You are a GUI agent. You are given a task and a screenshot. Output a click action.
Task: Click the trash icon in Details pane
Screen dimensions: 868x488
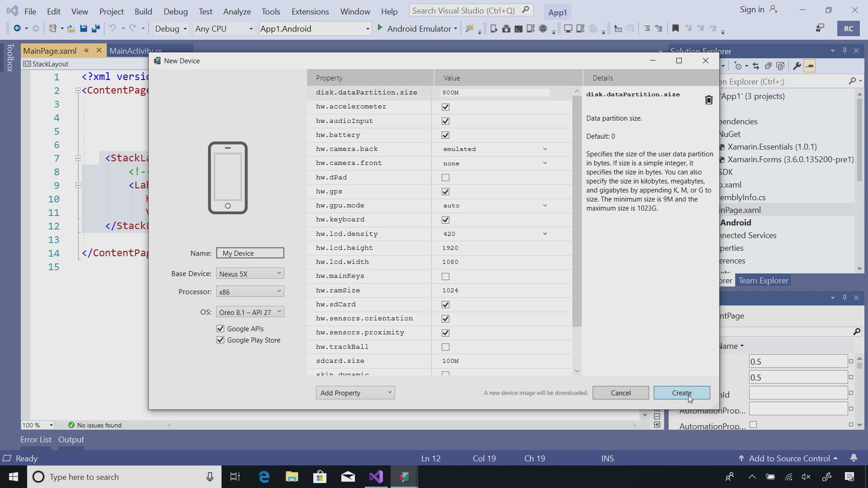pyautogui.click(x=708, y=100)
